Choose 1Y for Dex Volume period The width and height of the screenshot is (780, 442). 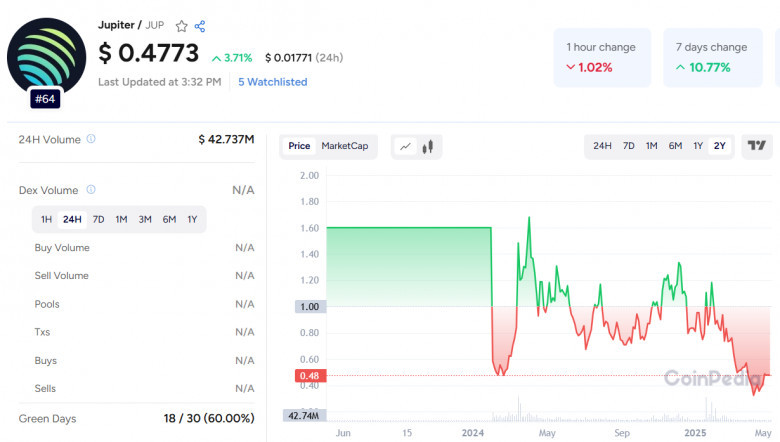tap(192, 219)
